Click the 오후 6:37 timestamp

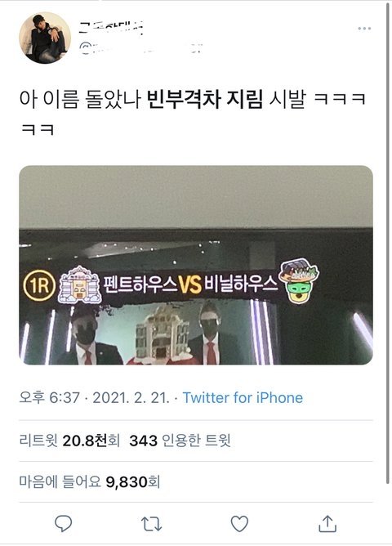[49, 398]
